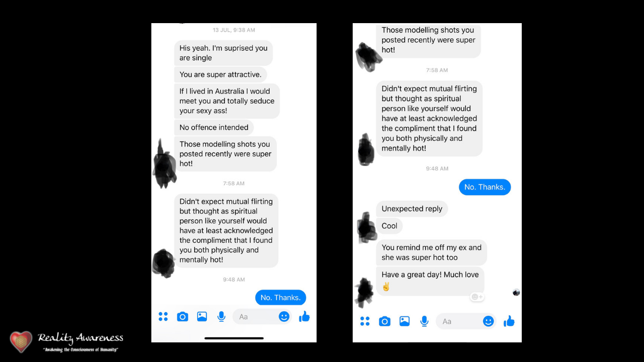Send a thumbs-up in left chat

coord(304,316)
